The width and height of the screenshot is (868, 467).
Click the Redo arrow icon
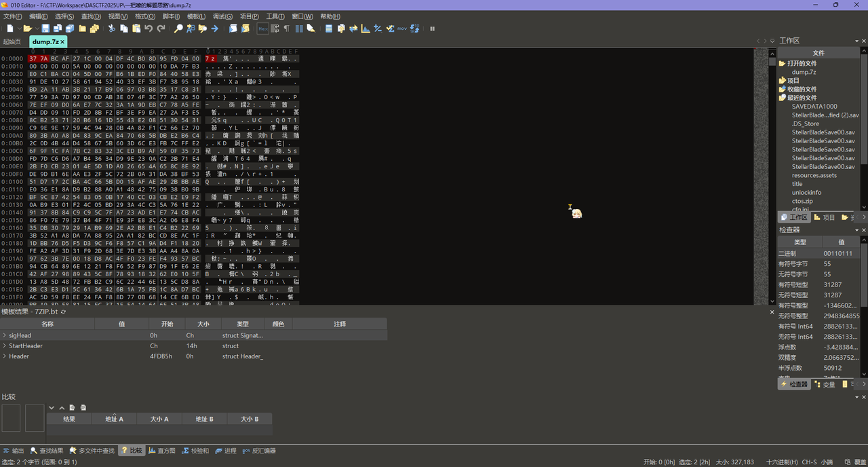161,29
